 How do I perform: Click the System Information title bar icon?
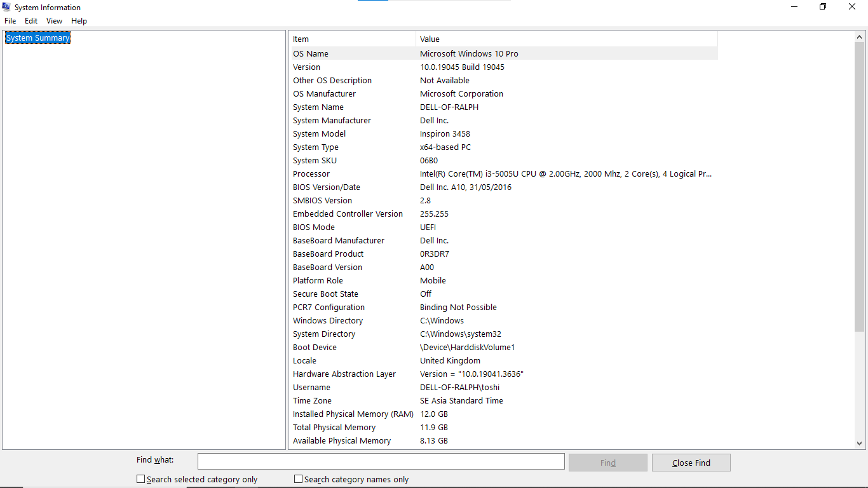pos(6,7)
